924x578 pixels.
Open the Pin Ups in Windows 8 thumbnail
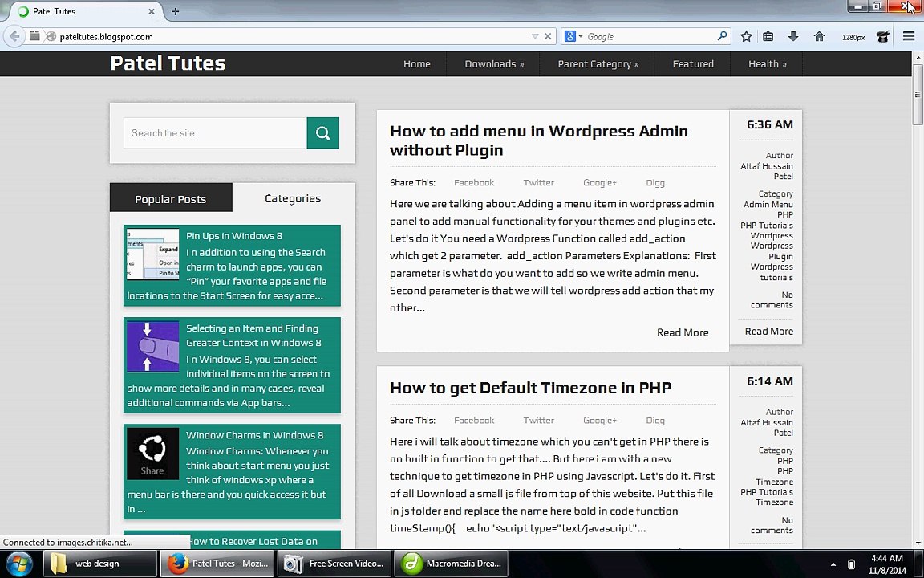tap(152, 254)
